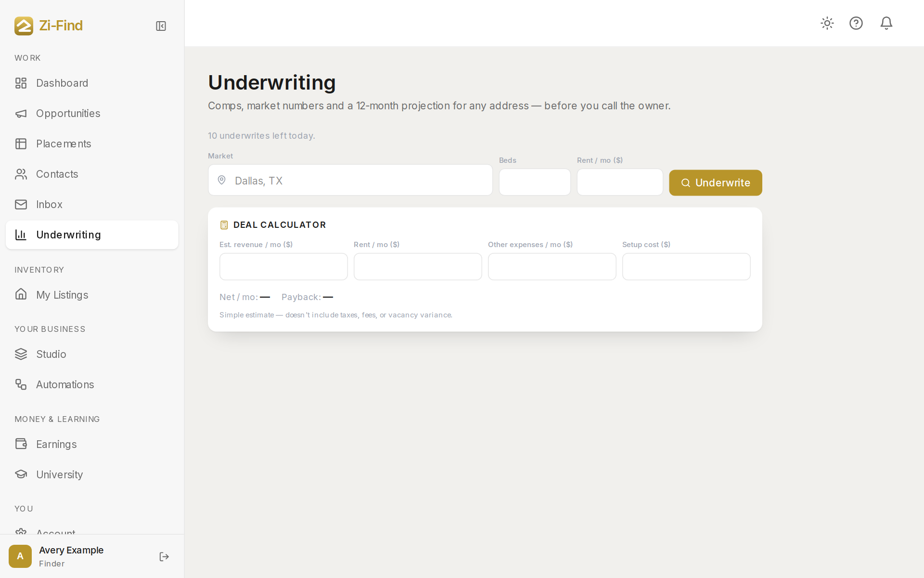Click Est. revenue / mo input
Viewport: 924px width, 578px height.
(283, 266)
